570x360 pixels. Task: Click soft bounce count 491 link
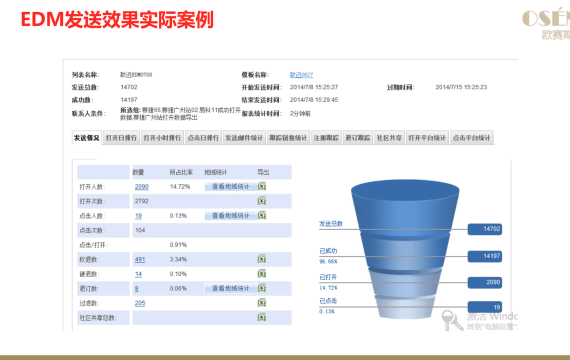[x=140, y=259]
